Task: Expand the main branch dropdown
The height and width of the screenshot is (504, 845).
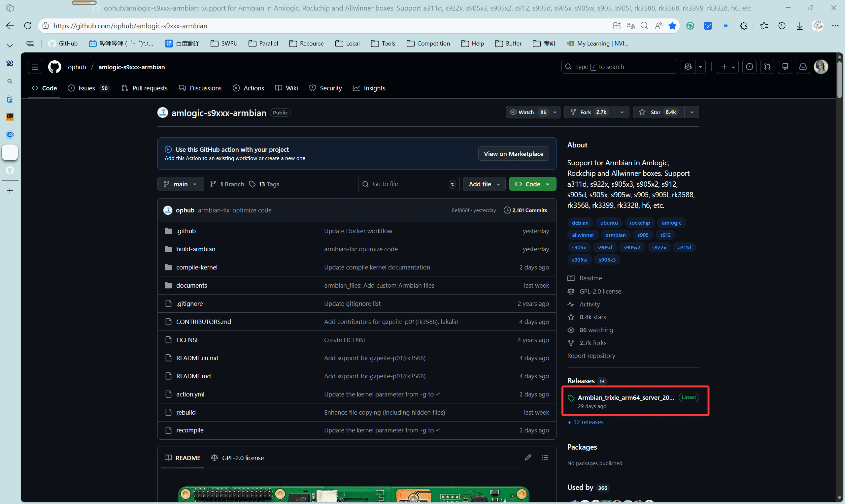Action: click(x=181, y=184)
